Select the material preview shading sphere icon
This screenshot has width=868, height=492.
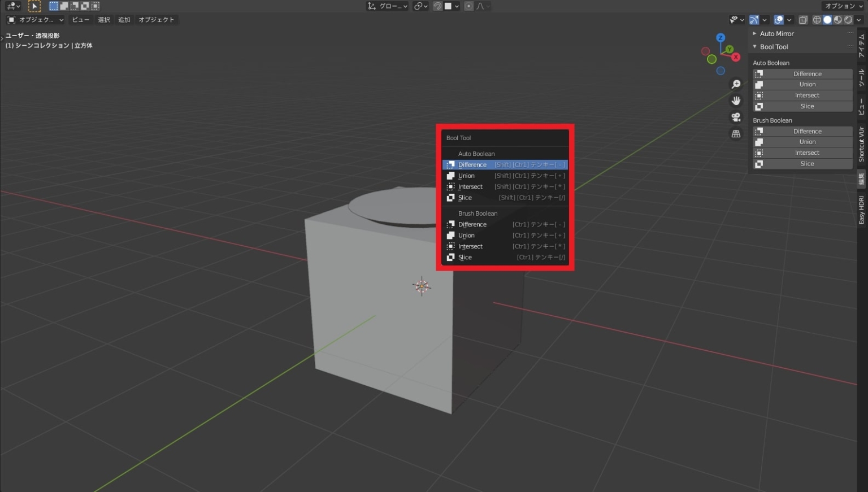point(837,20)
